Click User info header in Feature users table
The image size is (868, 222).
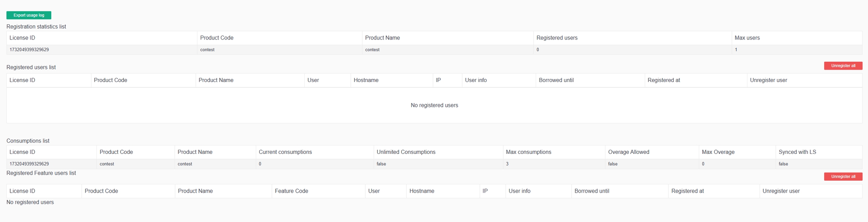(x=519, y=191)
